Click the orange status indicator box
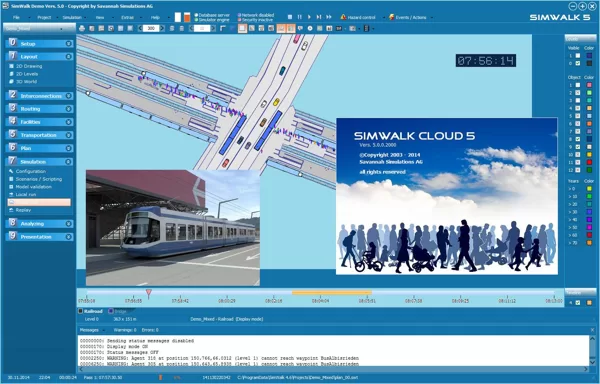The image size is (600, 384). 187,17
